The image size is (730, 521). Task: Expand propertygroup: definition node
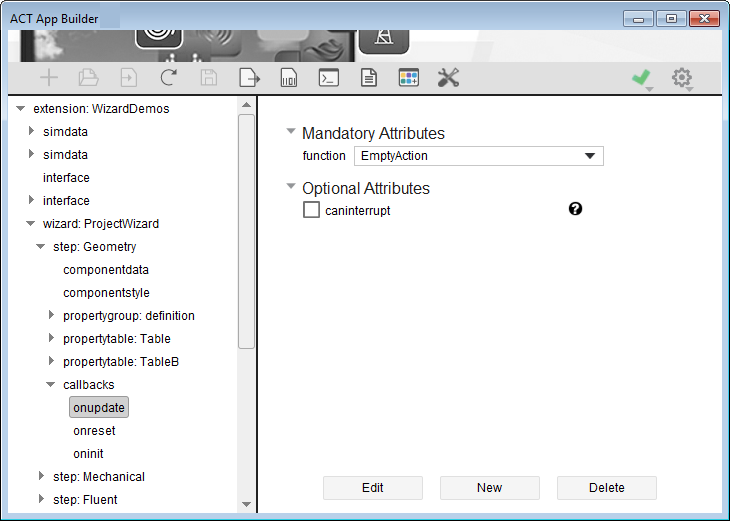click(52, 315)
